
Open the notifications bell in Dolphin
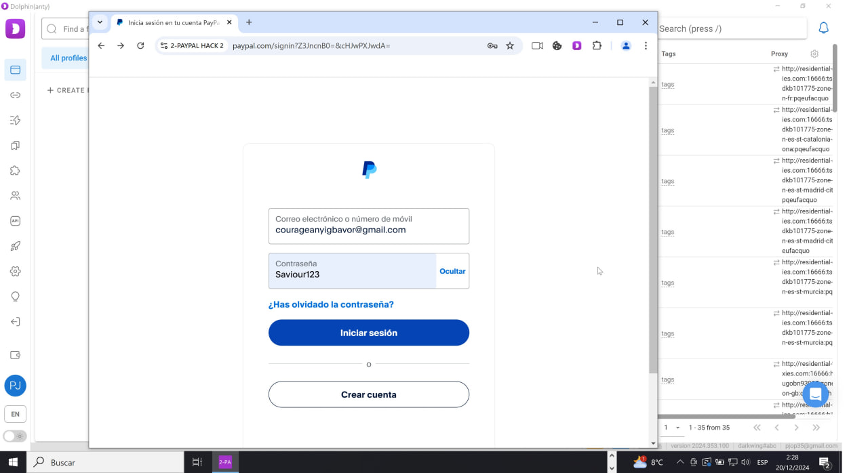coord(823,28)
